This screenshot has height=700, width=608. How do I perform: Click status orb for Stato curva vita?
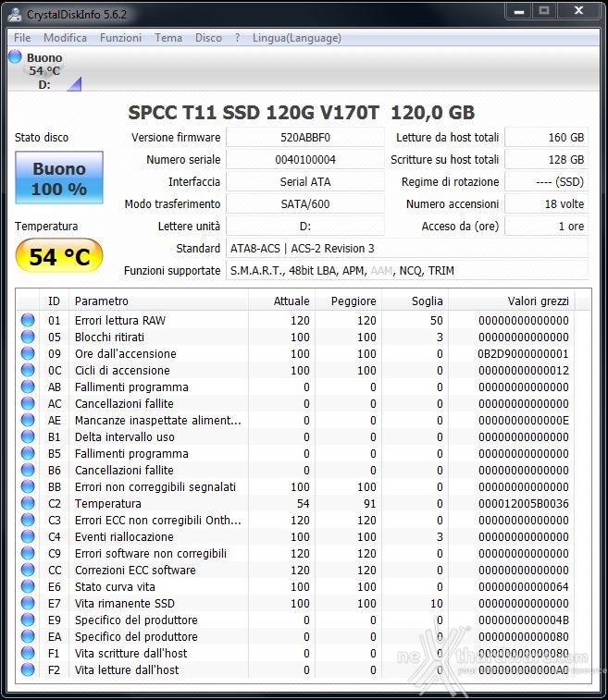click(x=28, y=586)
